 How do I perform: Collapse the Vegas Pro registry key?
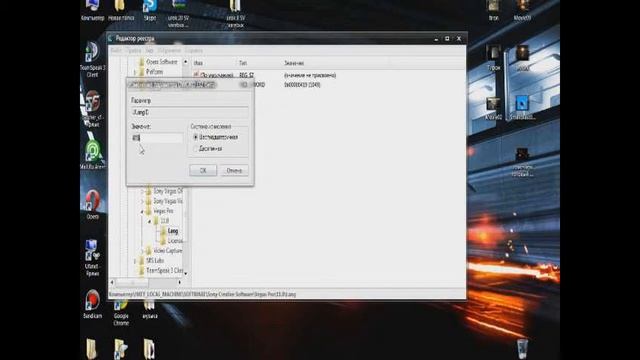click(142, 211)
